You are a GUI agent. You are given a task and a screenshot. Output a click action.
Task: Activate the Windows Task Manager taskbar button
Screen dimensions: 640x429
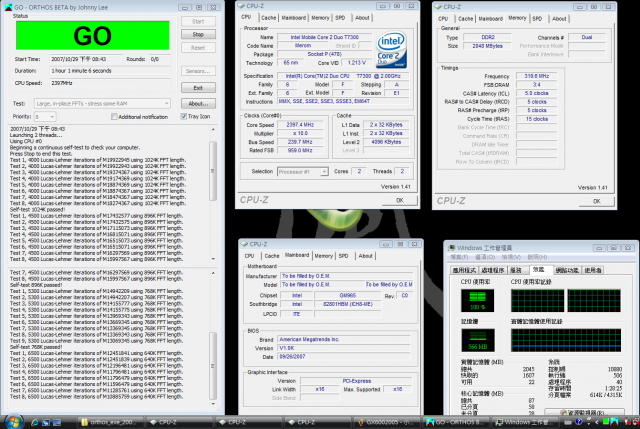click(x=524, y=422)
